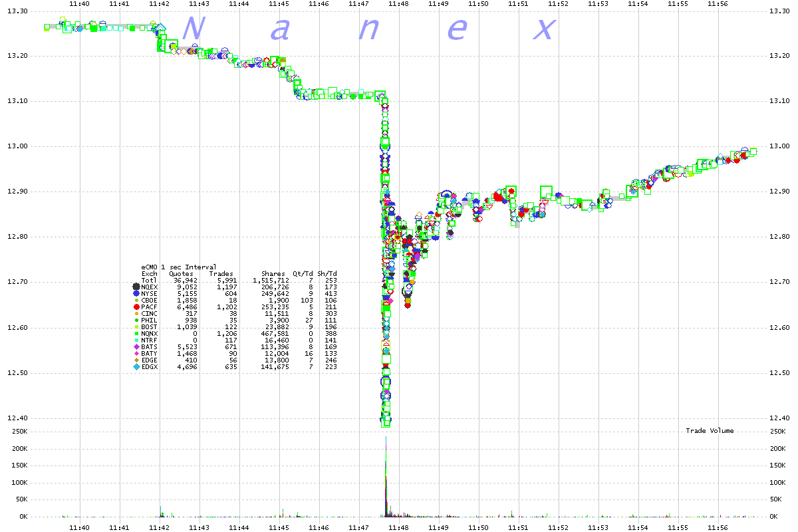Click '11:48' on the bottom time axis

398,527
